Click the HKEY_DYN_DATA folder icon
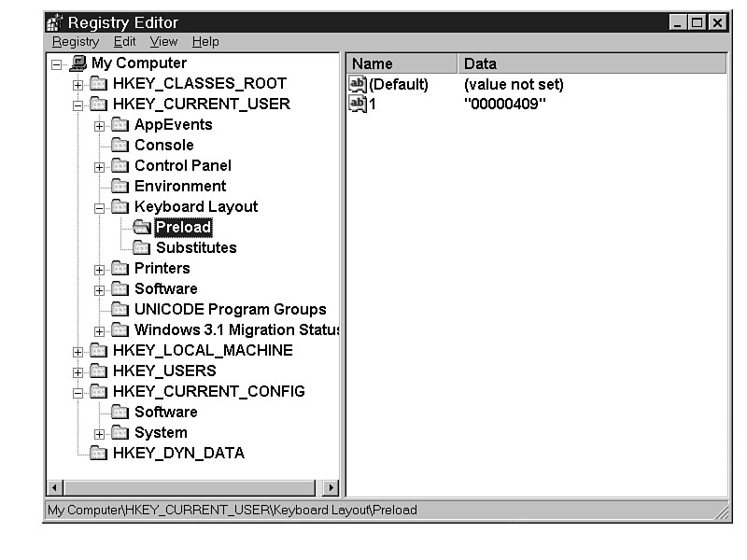The image size is (747, 560). pos(98,453)
